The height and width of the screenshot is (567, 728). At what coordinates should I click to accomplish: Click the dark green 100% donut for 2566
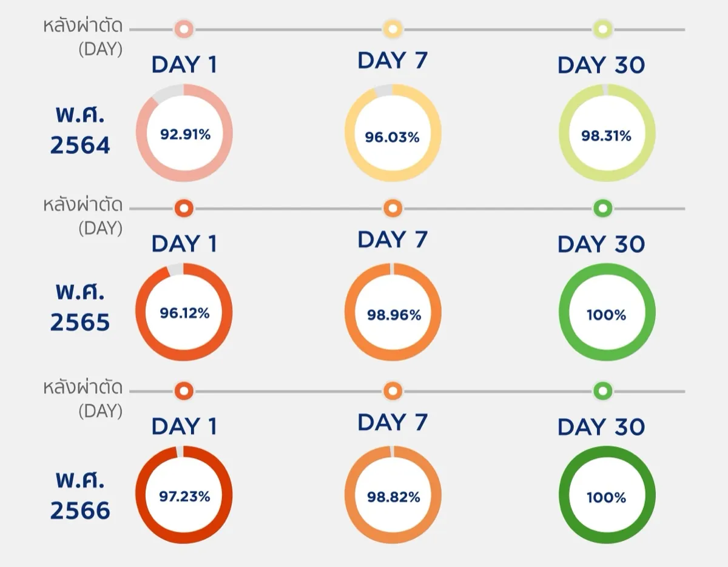[x=607, y=495]
